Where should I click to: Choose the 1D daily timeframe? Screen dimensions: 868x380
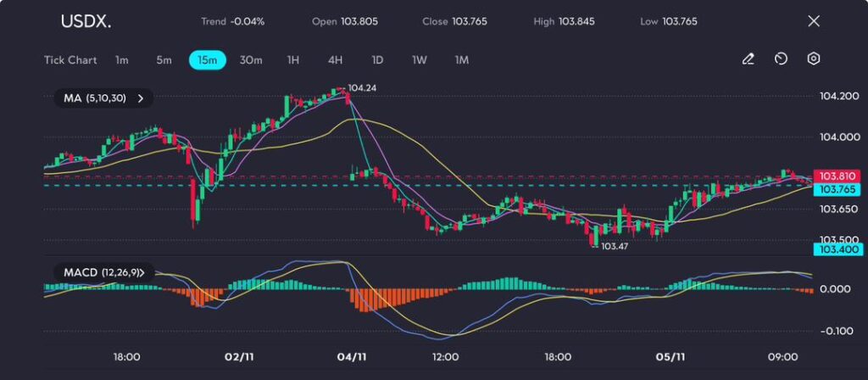pyautogui.click(x=377, y=60)
